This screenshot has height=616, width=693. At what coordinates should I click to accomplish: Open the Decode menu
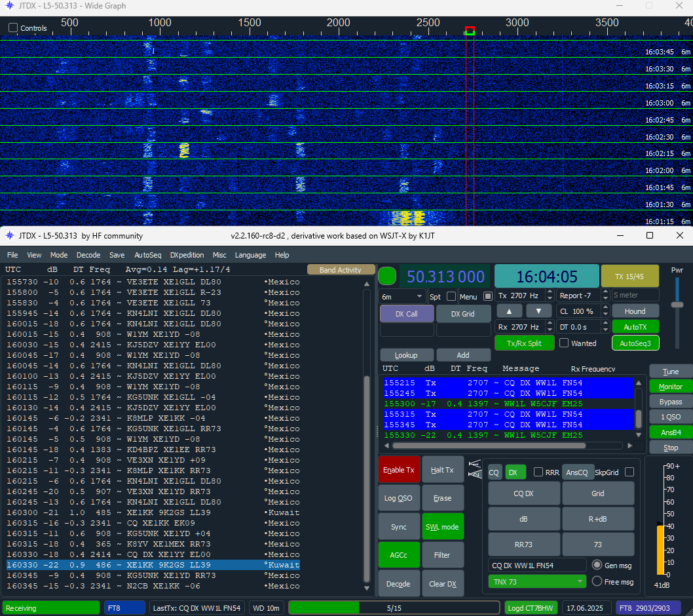tap(88, 255)
